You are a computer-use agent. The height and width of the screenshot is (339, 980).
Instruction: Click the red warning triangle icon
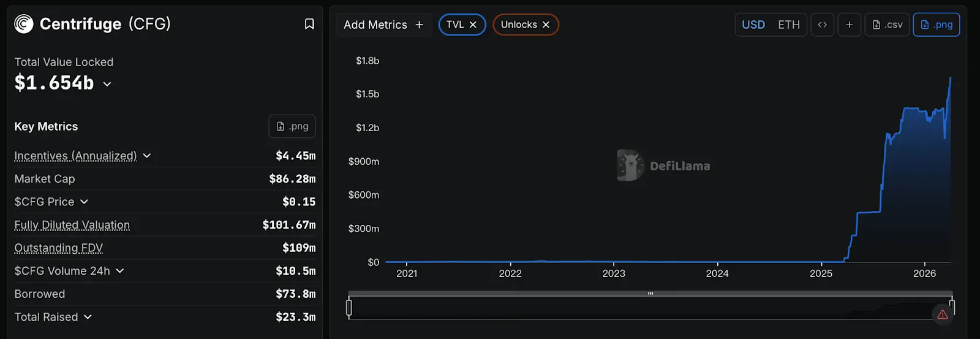[x=943, y=314]
